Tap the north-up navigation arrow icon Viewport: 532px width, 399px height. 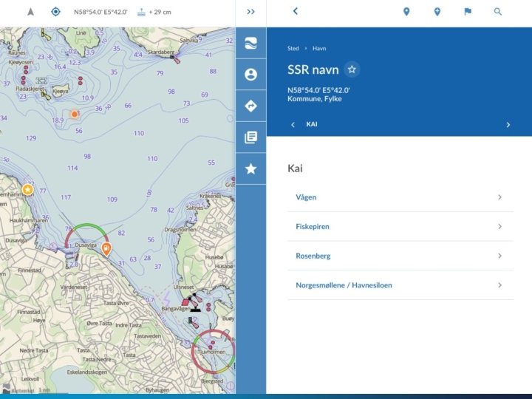pyautogui.click(x=30, y=12)
